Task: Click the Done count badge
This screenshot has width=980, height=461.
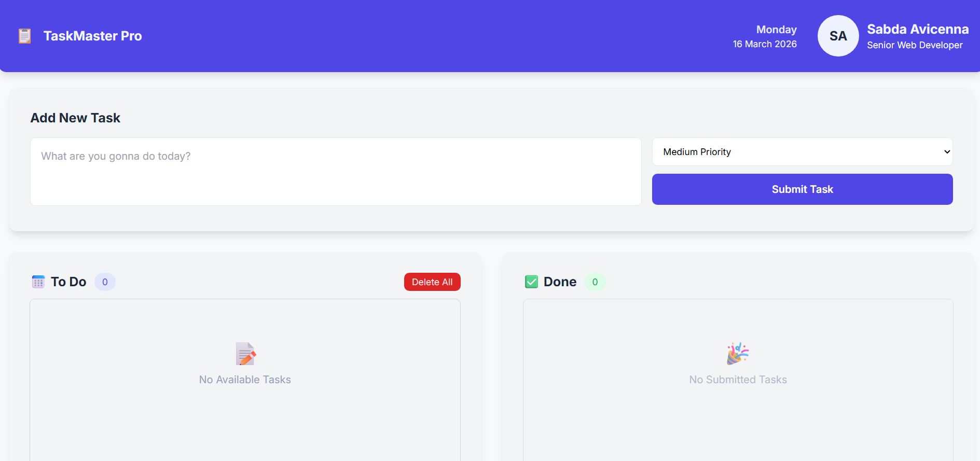Action: (x=595, y=282)
